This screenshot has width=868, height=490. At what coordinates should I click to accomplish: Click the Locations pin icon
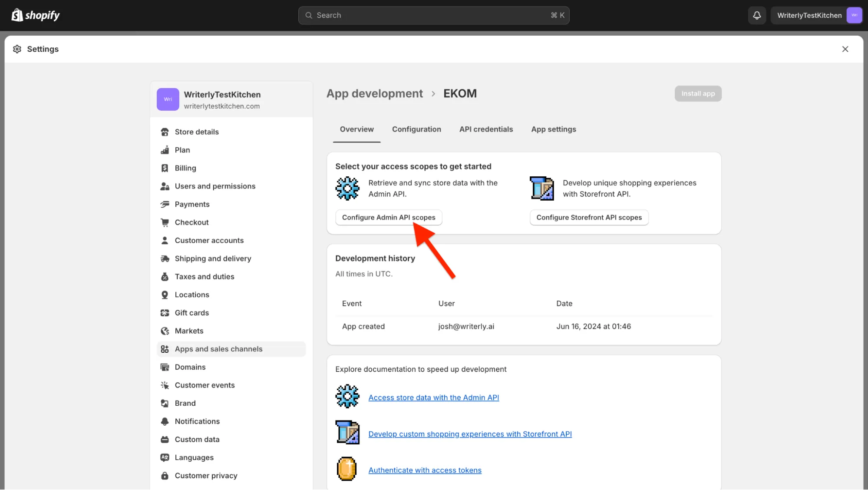(x=165, y=295)
